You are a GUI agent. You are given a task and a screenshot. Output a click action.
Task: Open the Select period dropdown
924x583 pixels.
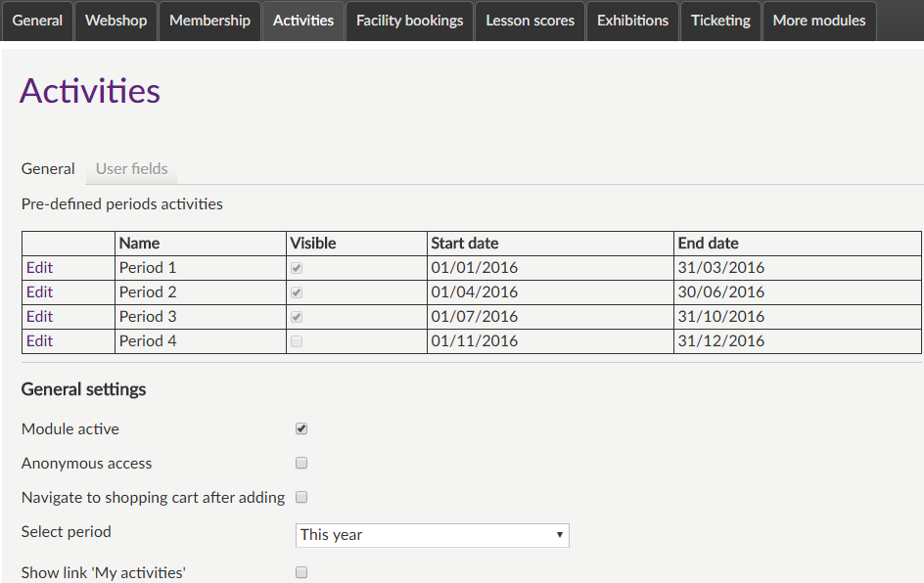pos(432,535)
